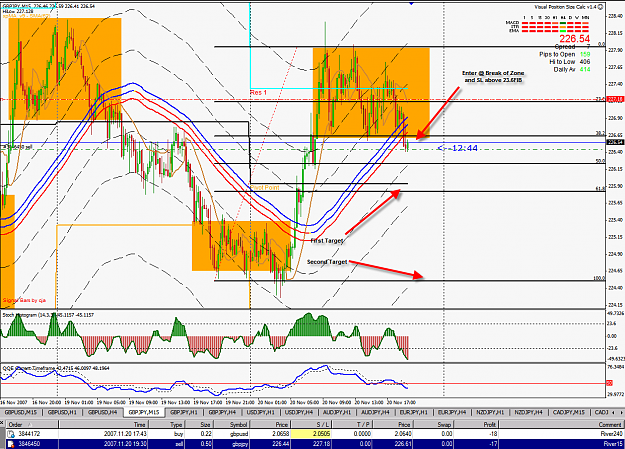Viewport: 625px width, 449px height.
Task: Click the Stoch Histogram indicator label
Action: click(x=48, y=315)
